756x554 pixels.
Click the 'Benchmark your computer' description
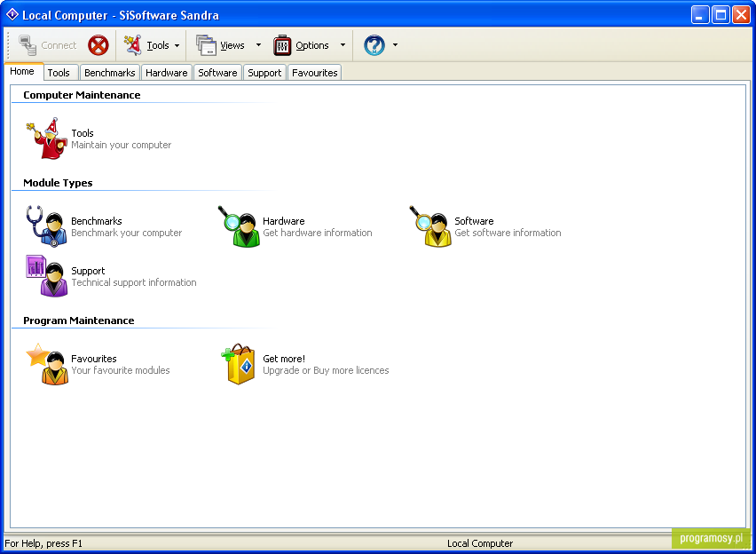tap(127, 233)
